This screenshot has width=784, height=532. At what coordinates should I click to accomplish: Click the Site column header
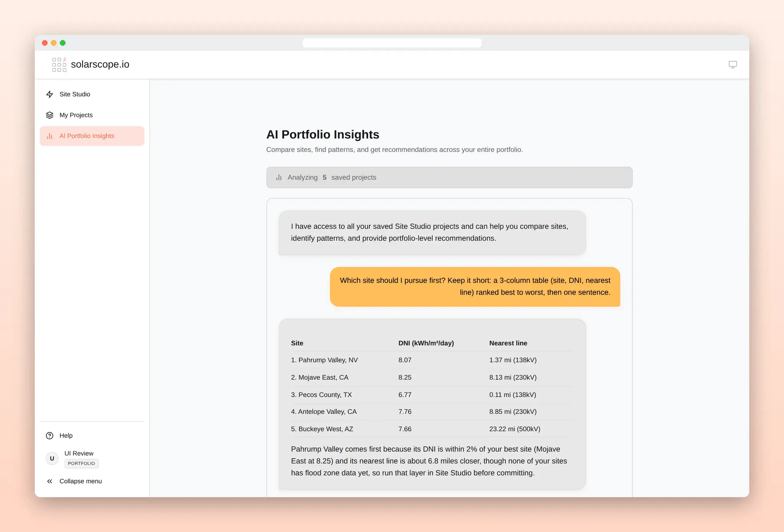(x=297, y=343)
